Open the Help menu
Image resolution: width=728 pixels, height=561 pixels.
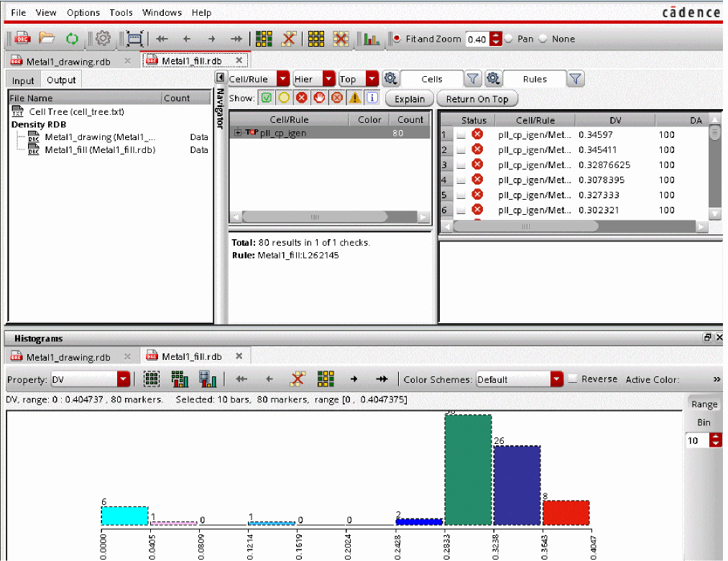coord(201,12)
